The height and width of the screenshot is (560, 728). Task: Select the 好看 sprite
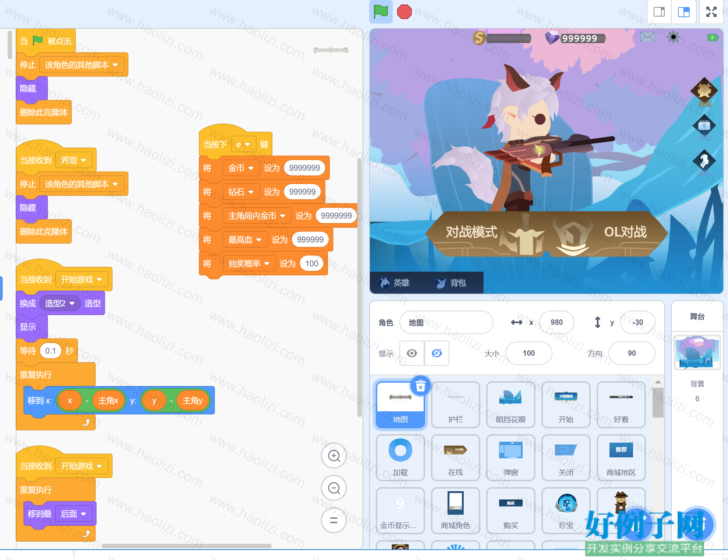[x=621, y=404]
